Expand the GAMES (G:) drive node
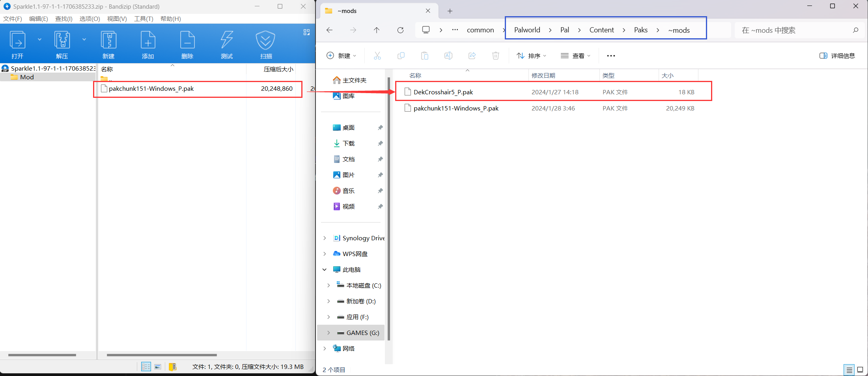The width and height of the screenshot is (868, 376). tap(329, 333)
